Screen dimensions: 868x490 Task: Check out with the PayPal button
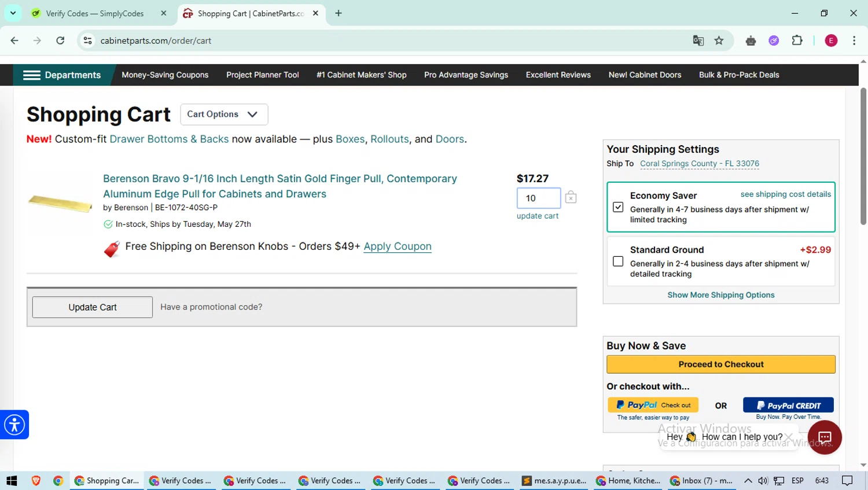(x=653, y=405)
